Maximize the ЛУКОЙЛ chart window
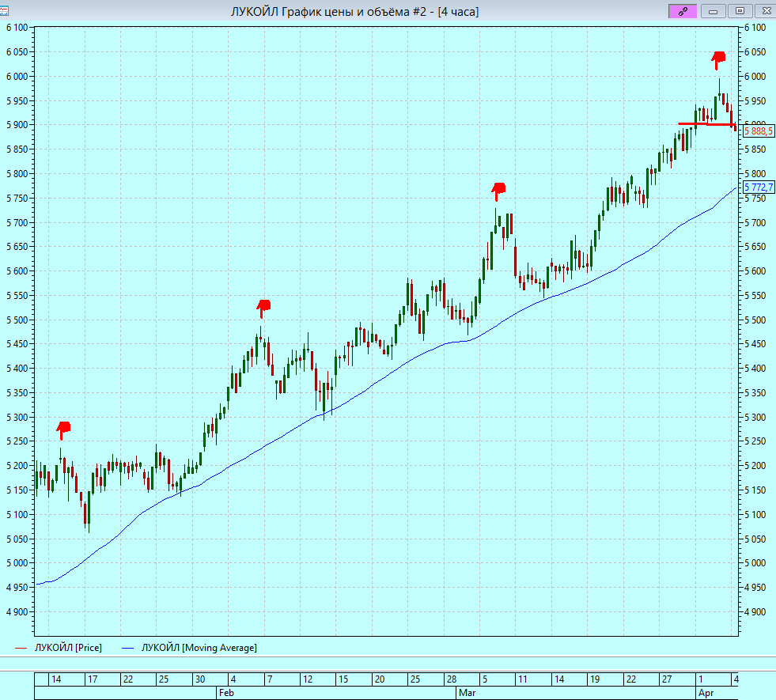Viewport: 776px width, 700px height. pyautogui.click(x=740, y=11)
